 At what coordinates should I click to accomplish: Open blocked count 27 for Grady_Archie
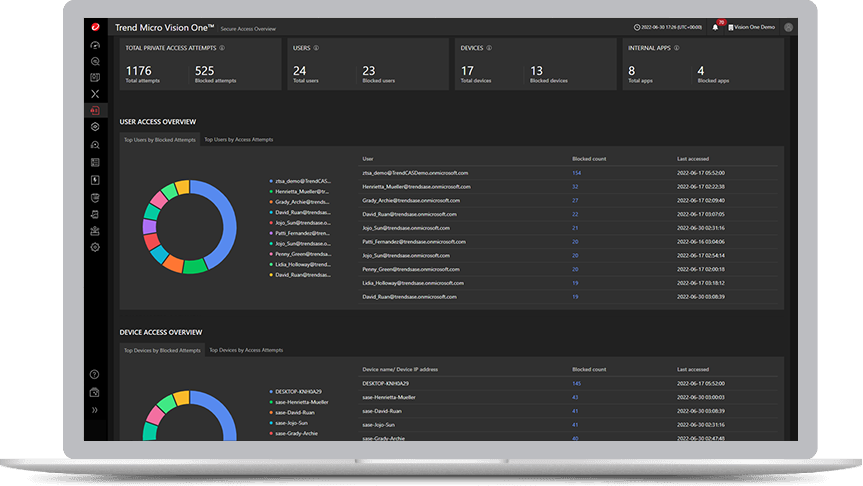[575, 200]
